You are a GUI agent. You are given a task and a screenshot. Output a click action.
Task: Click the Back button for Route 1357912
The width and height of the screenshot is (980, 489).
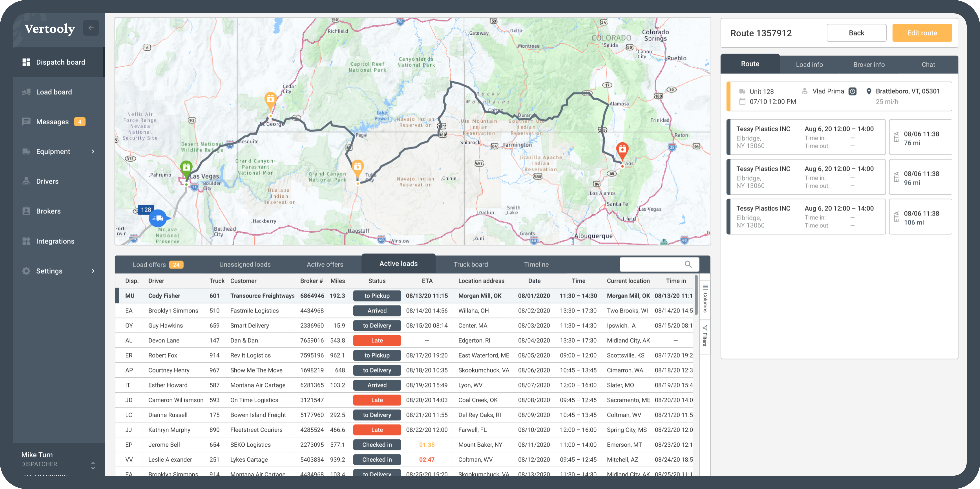pos(856,33)
